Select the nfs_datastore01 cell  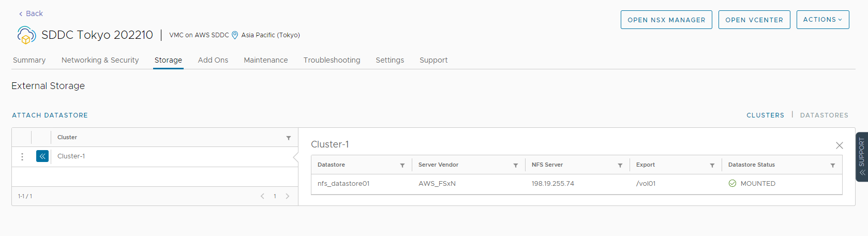(x=343, y=184)
